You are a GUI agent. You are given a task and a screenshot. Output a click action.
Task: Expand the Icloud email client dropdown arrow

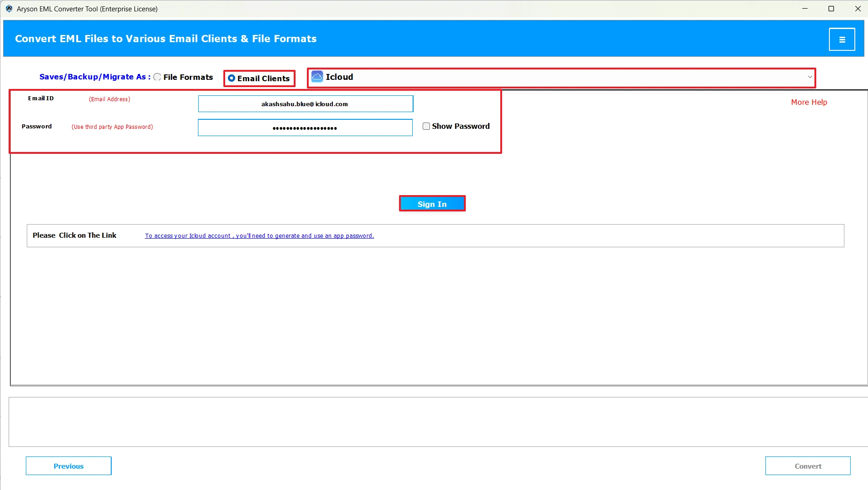point(810,77)
